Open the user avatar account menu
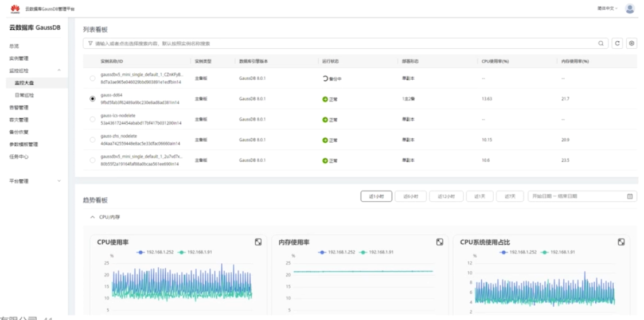This screenshot has width=644, height=320. 630,9
